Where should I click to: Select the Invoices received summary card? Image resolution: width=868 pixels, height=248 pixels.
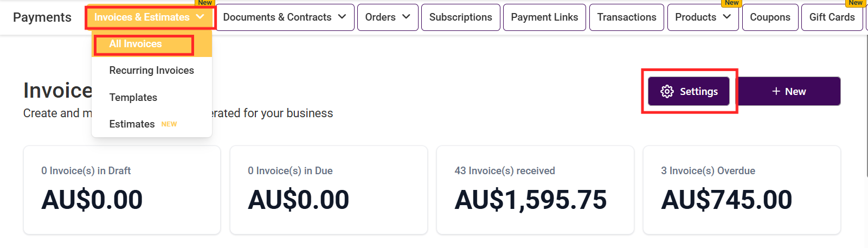click(535, 190)
